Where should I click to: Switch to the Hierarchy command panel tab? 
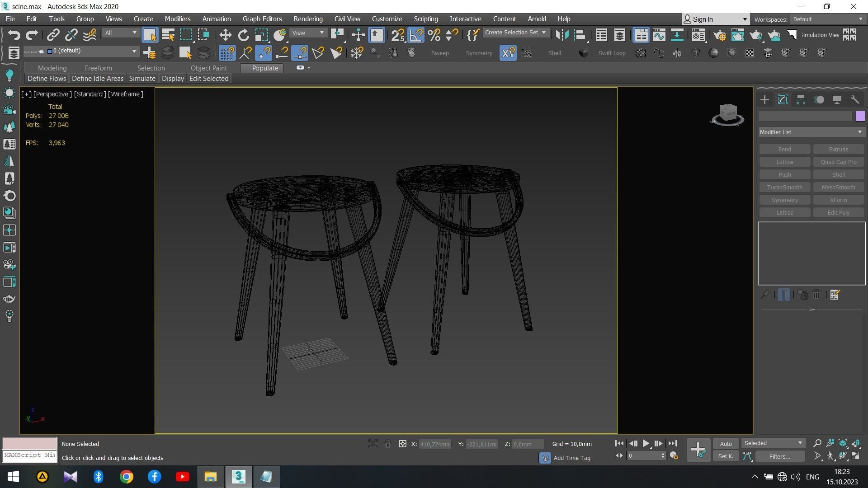[801, 100]
